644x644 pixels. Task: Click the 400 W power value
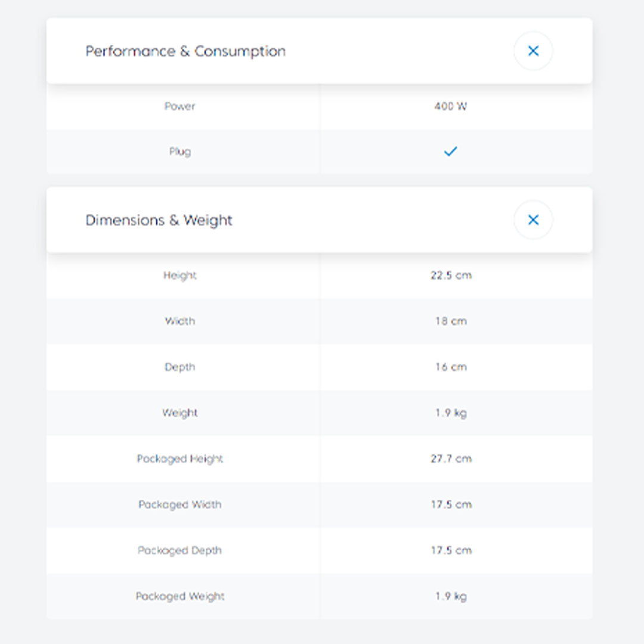coord(451,106)
